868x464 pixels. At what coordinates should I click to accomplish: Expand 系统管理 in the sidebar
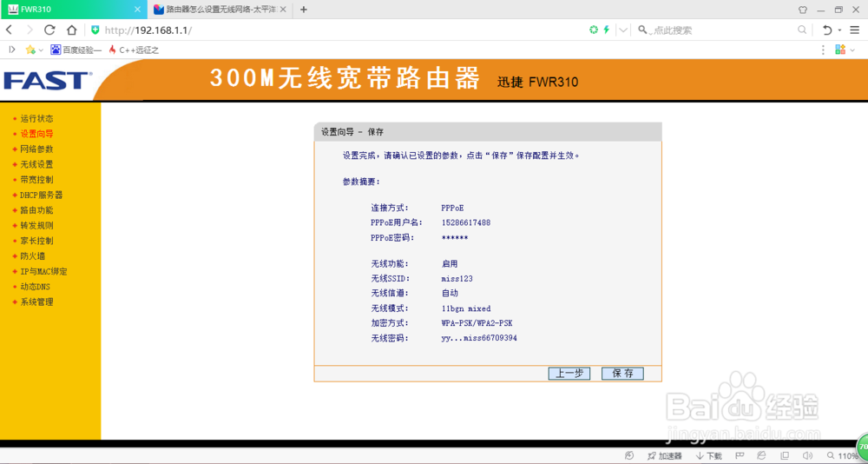[x=36, y=302]
